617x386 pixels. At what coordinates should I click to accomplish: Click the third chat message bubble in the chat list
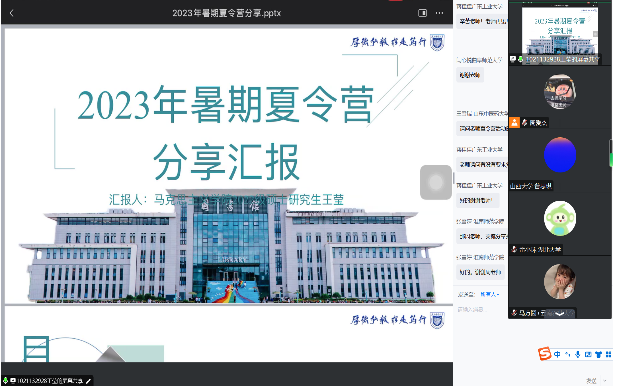482,128
